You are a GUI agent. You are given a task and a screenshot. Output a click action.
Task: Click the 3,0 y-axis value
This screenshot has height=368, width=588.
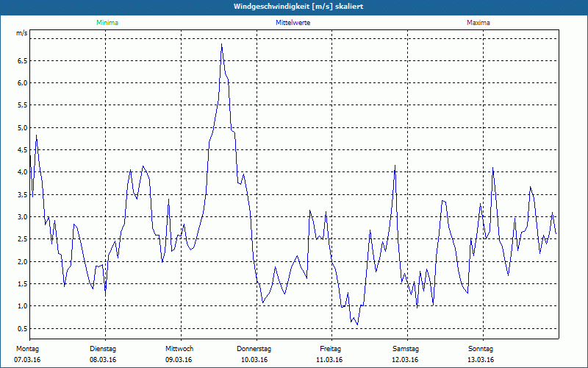point(23,217)
